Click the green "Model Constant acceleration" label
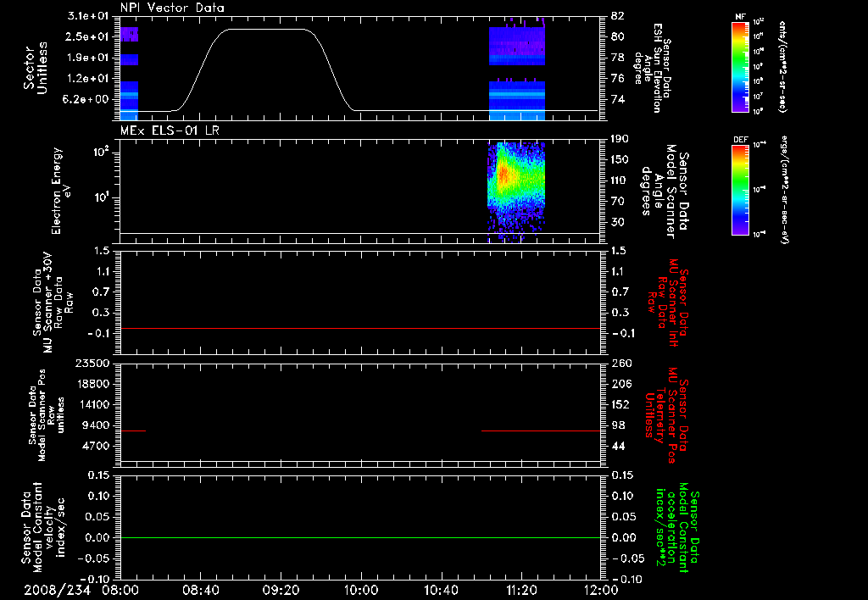The image size is (868, 600). [677, 529]
